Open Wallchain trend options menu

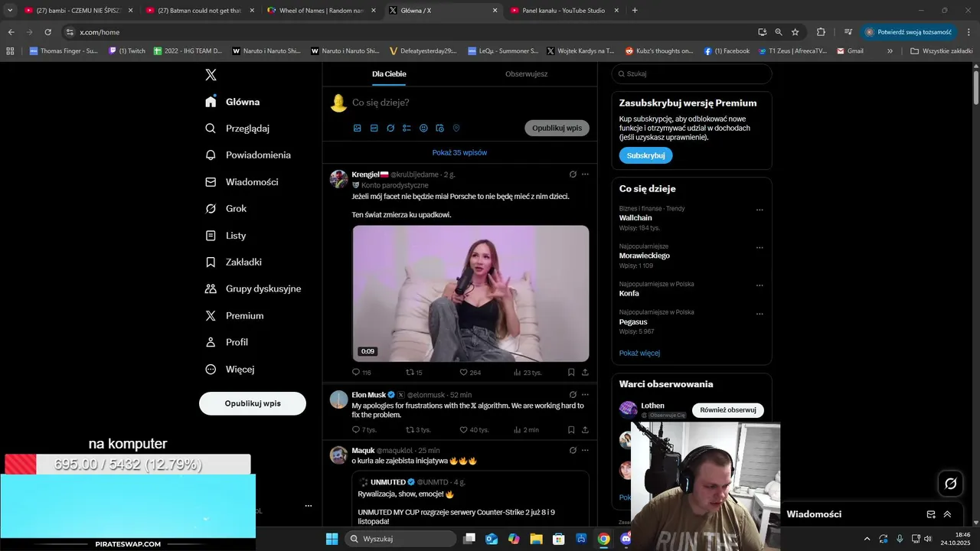click(759, 210)
